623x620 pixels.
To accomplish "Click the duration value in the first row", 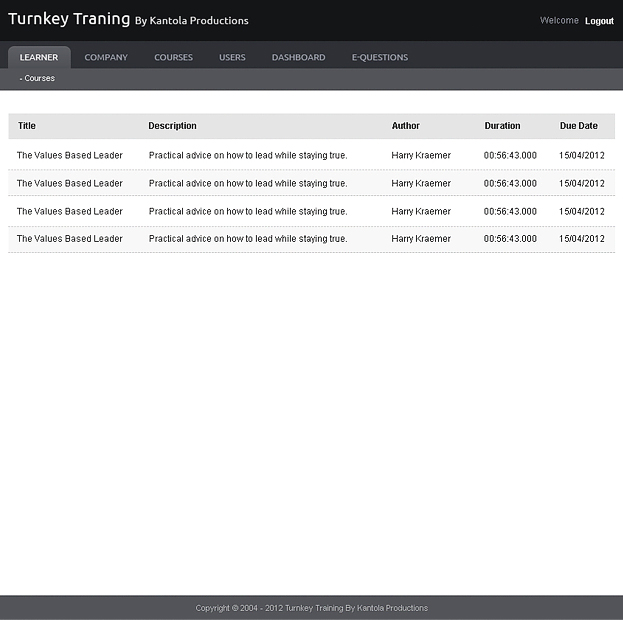I will pyautogui.click(x=510, y=156).
